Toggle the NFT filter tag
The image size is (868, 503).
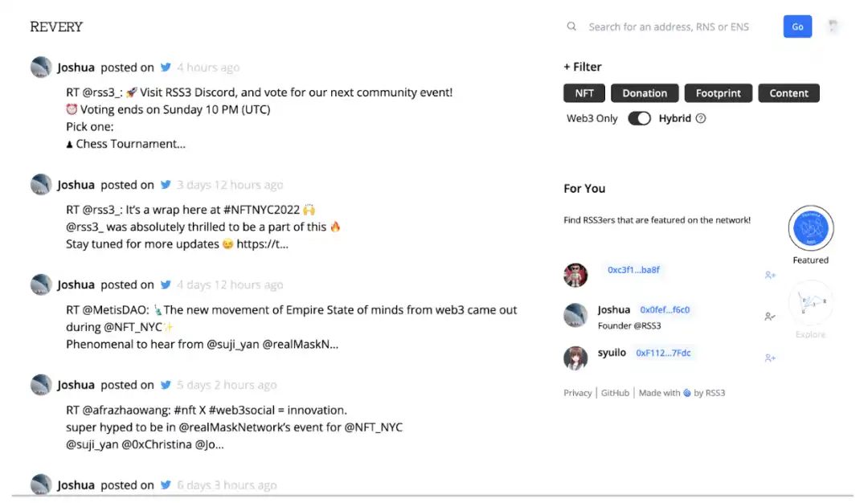[x=584, y=93]
